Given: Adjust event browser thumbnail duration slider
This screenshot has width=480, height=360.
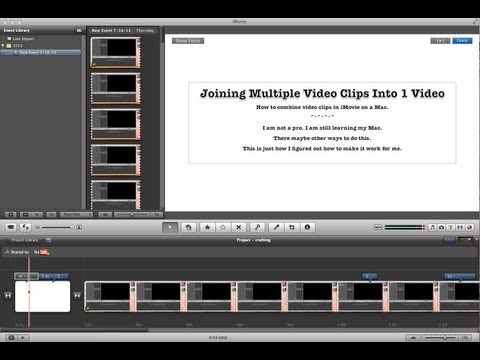Looking at the screenshot, I should (x=132, y=214).
